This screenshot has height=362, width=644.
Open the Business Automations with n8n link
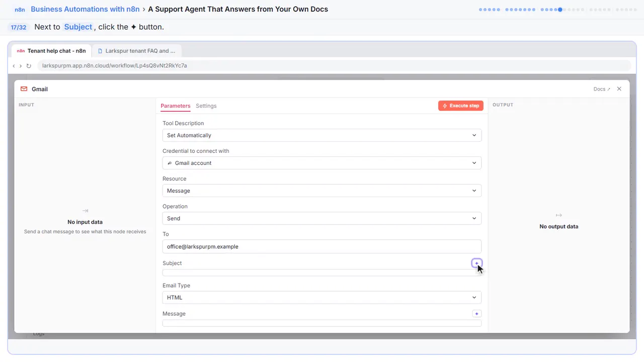pyautogui.click(x=85, y=9)
